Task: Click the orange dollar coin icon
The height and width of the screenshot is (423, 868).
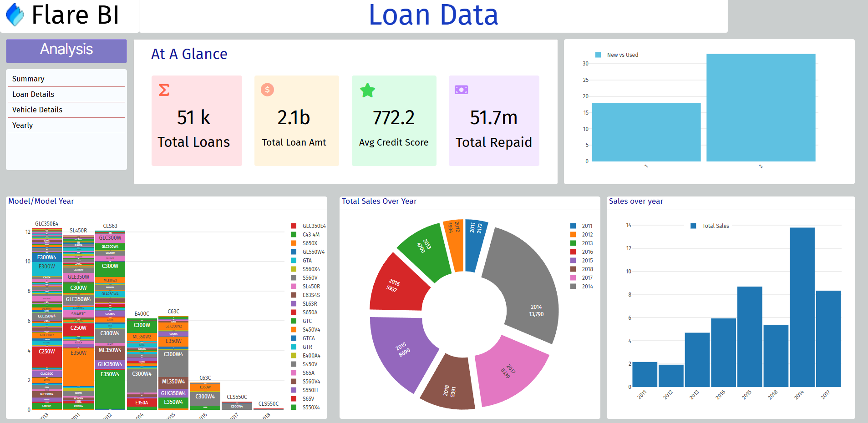Action: [267, 90]
